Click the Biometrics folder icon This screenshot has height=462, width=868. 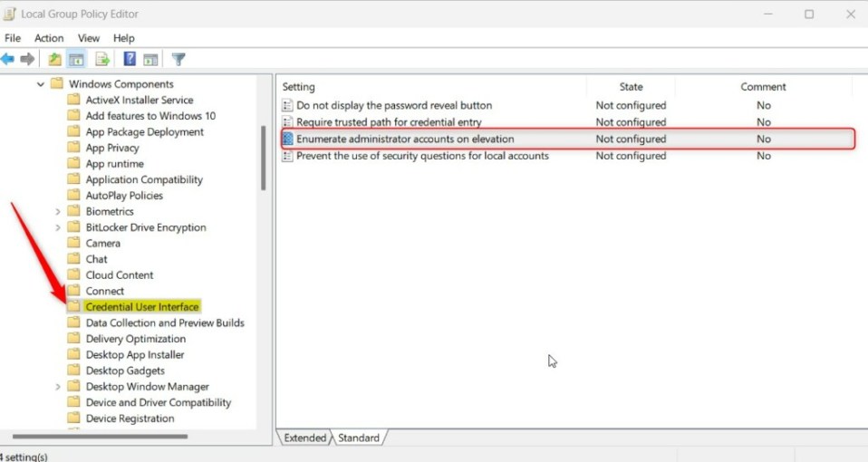coord(73,211)
